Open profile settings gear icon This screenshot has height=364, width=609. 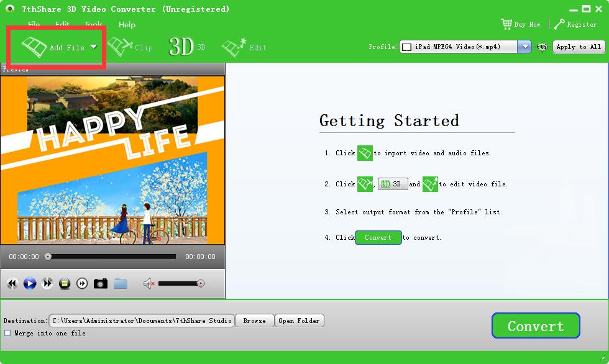(542, 47)
